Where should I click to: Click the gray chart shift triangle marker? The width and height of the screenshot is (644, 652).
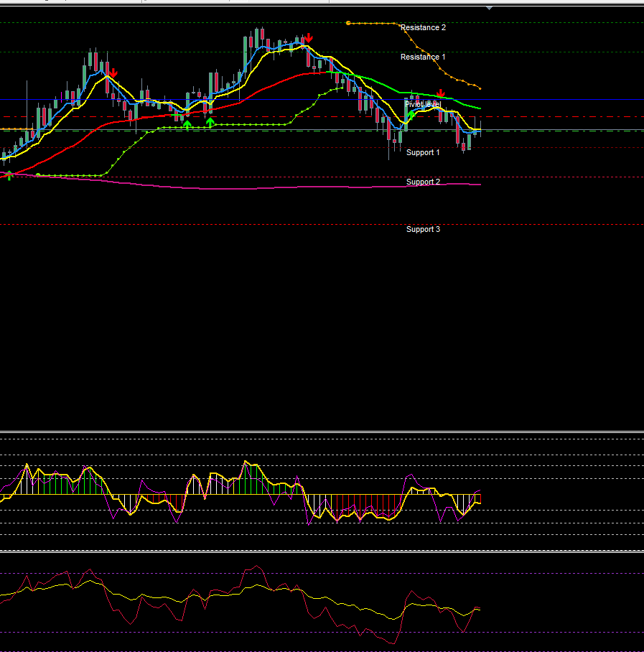pos(489,7)
